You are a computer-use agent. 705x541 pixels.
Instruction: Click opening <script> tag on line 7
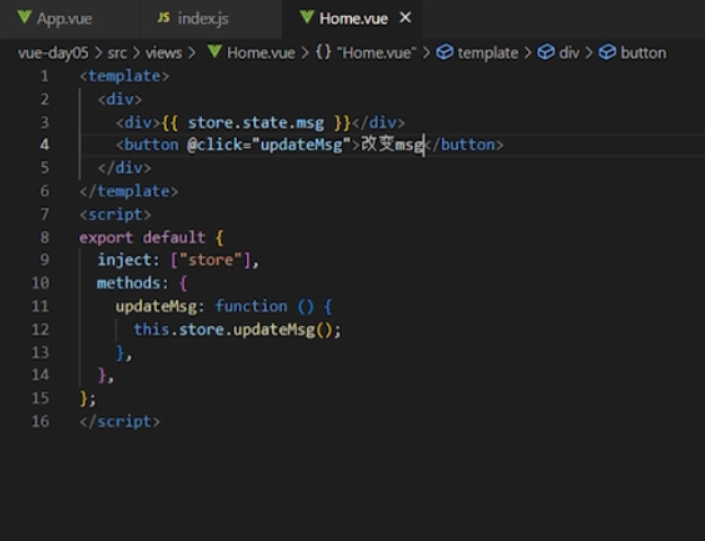point(115,215)
